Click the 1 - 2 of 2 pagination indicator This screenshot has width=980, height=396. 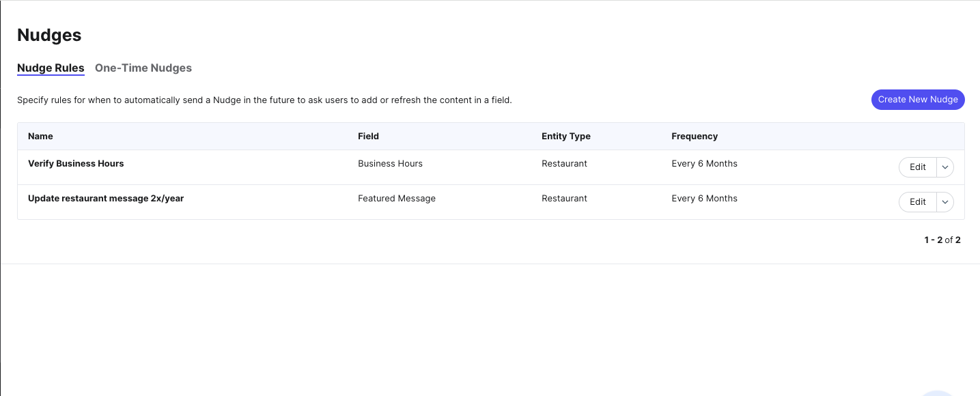pyautogui.click(x=942, y=240)
